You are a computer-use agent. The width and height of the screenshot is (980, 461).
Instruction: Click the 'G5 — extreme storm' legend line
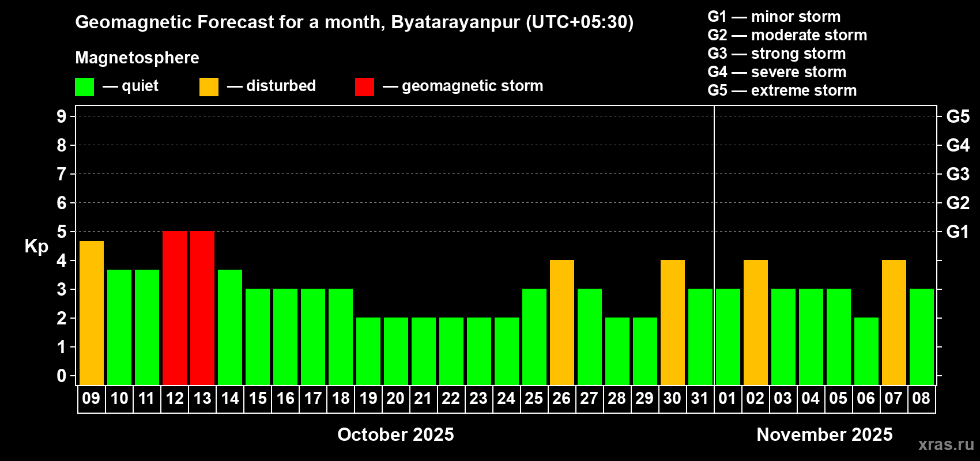[782, 90]
